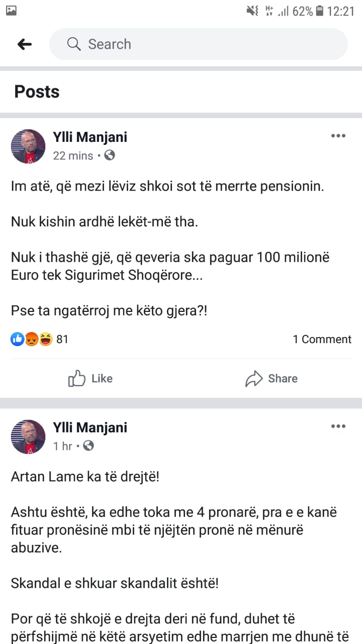This screenshot has height=644, width=362.
Task: Share the pension post
Action: pyautogui.click(x=271, y=378)
